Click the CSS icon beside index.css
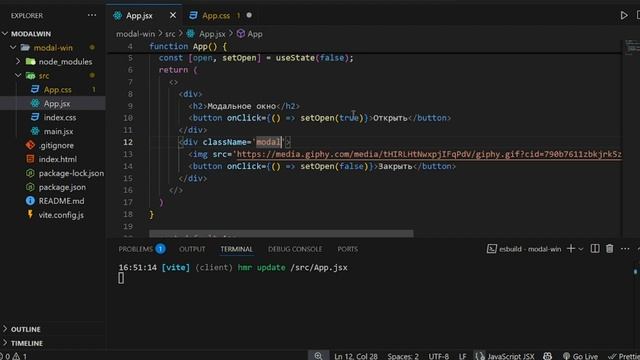The image size is (640, 360). (x=35, y=118)
